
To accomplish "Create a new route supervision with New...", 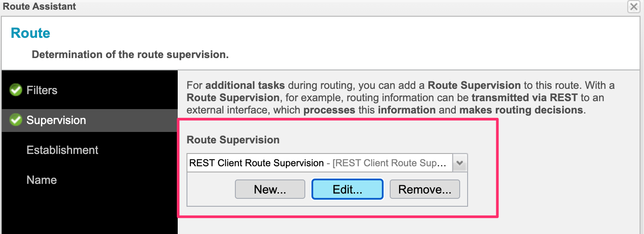I will click(x=270, y=189).
